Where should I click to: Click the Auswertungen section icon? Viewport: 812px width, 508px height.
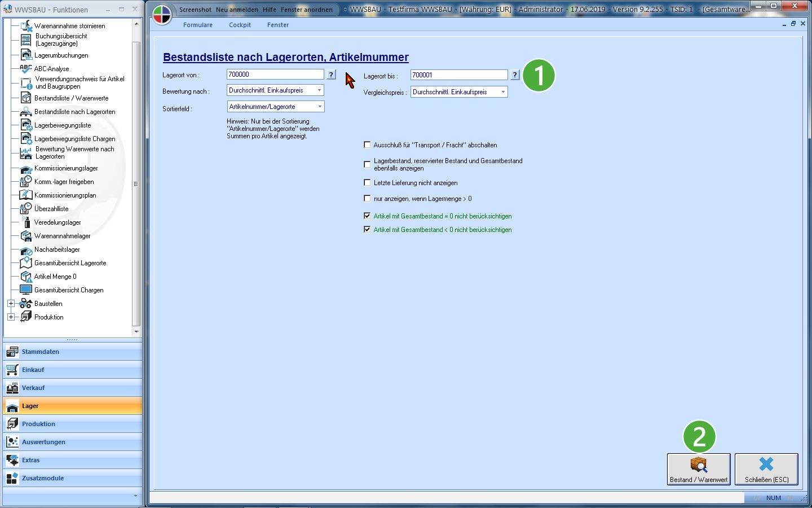[12, 442]
